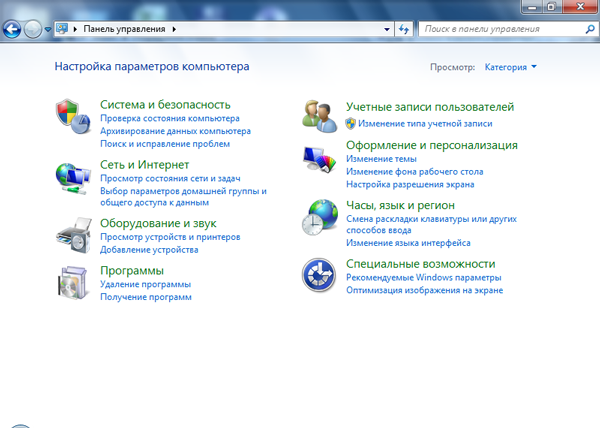Click Настройка разрешения экрана link

click(x=410, y=185)
